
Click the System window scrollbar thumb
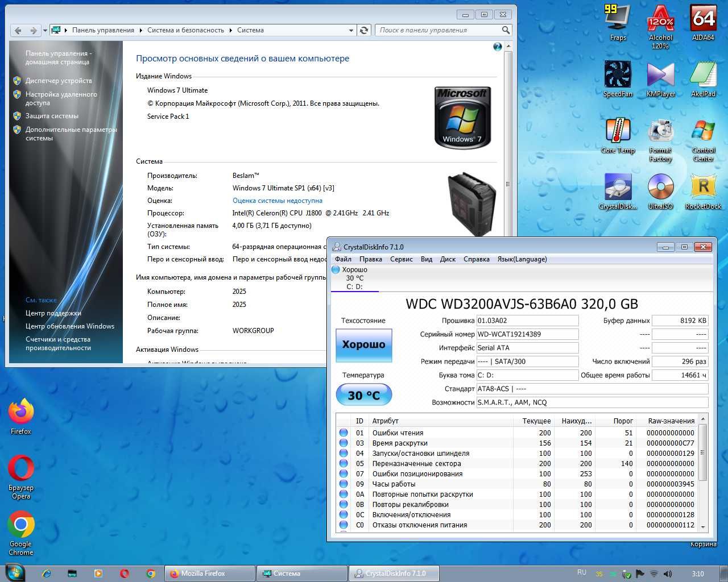click(x=508, y=184)
